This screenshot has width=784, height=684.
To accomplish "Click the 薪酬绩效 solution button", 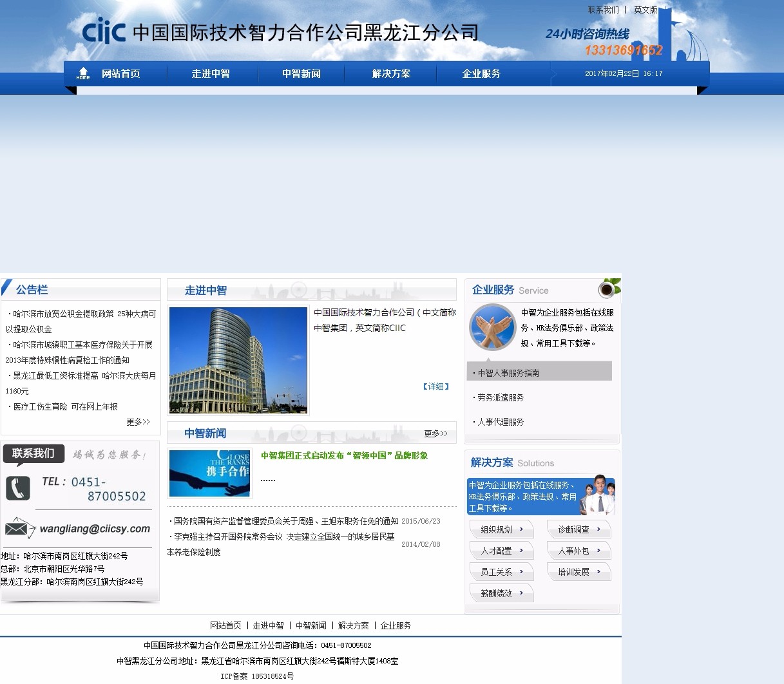I will (501, 593).
